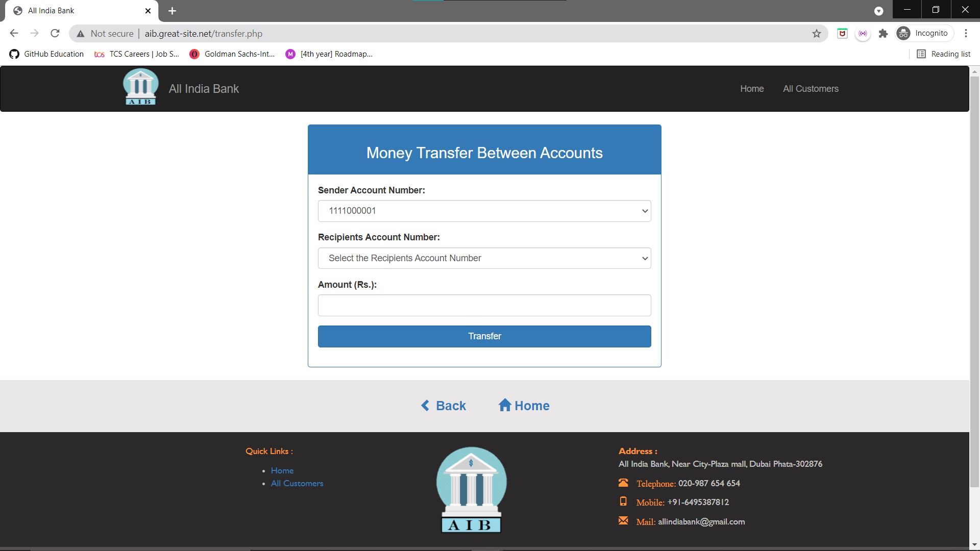Click the Home link with house icon
This screenshot has height=551, width=980.
(x=524, y=406)
